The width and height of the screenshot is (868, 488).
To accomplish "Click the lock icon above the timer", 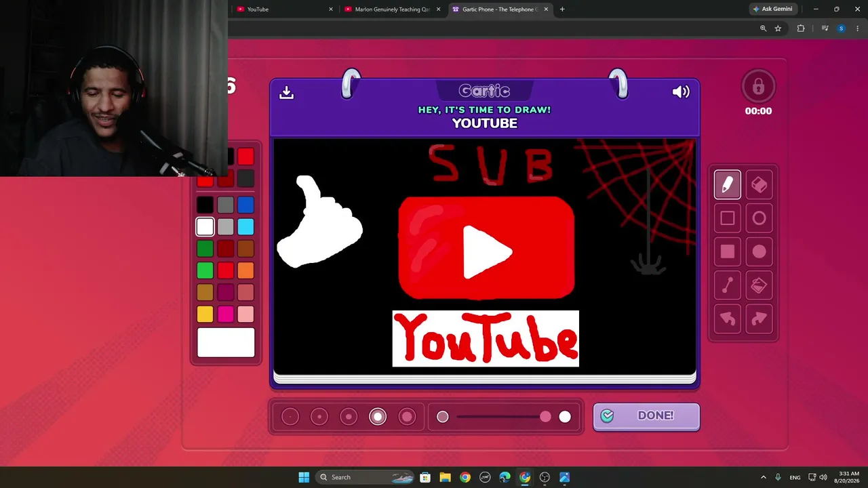I will pos(758,87).
